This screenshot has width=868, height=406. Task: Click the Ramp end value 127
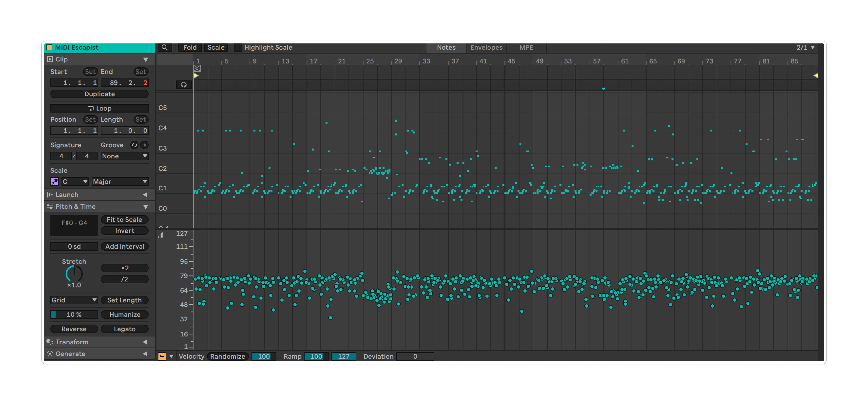tap(344, 356)
